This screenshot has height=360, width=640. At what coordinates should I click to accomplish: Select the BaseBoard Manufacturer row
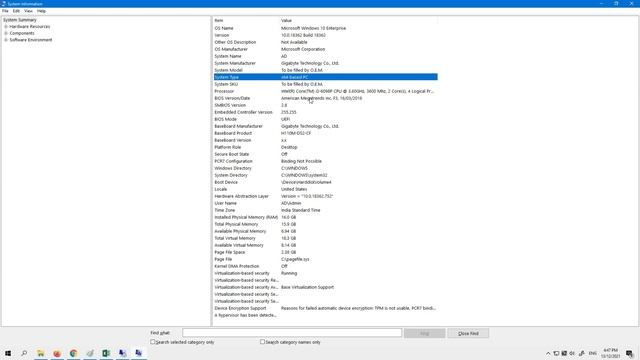(325, 126)
